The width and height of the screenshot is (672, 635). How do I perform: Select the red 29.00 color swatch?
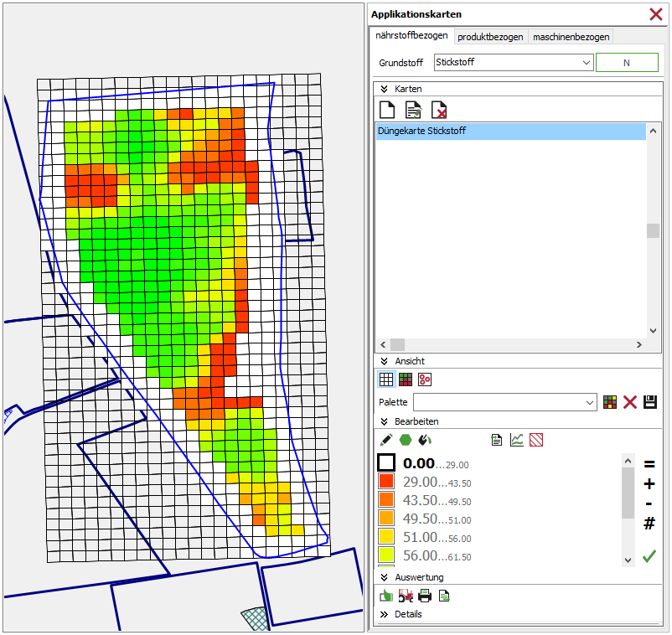click(x=386, y=482)
